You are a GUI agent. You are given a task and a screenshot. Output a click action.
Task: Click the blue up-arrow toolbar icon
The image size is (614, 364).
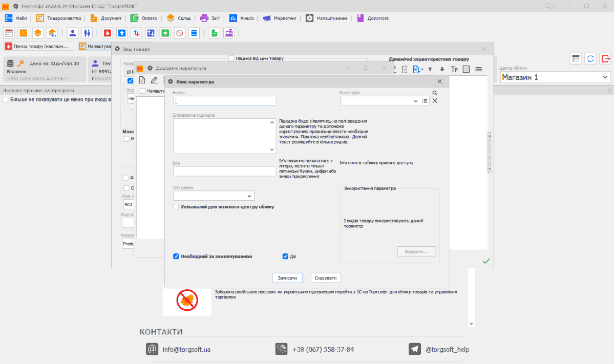pos(122,33)
